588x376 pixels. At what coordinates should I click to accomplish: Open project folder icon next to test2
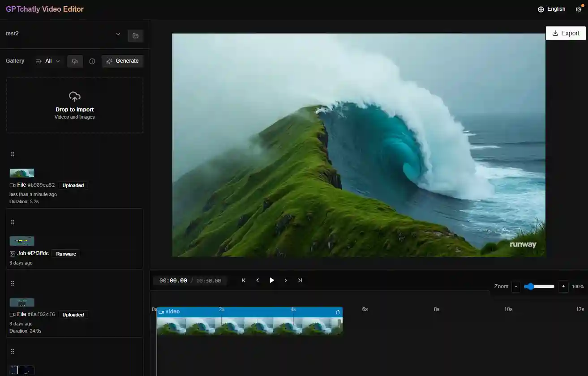click(x=135, y=36)
